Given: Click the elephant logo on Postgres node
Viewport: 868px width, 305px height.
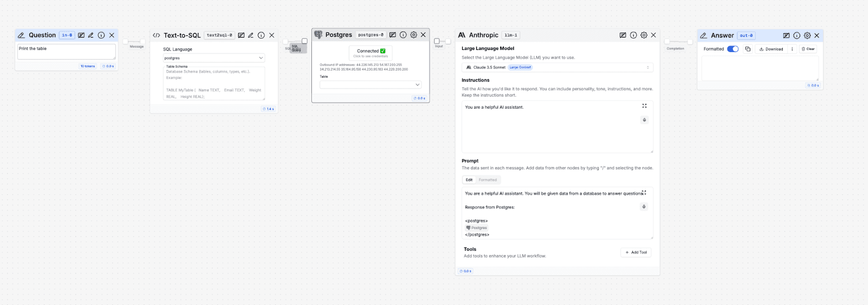Looking at the screenshot, I should pyautogui.click(x=318, y=35).
